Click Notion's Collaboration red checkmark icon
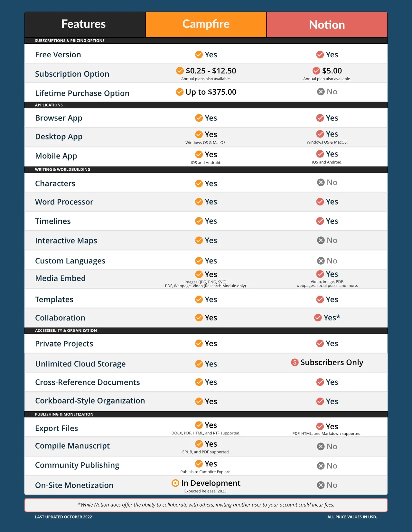Viewport: 412px width, 532px height. point(318,318)
